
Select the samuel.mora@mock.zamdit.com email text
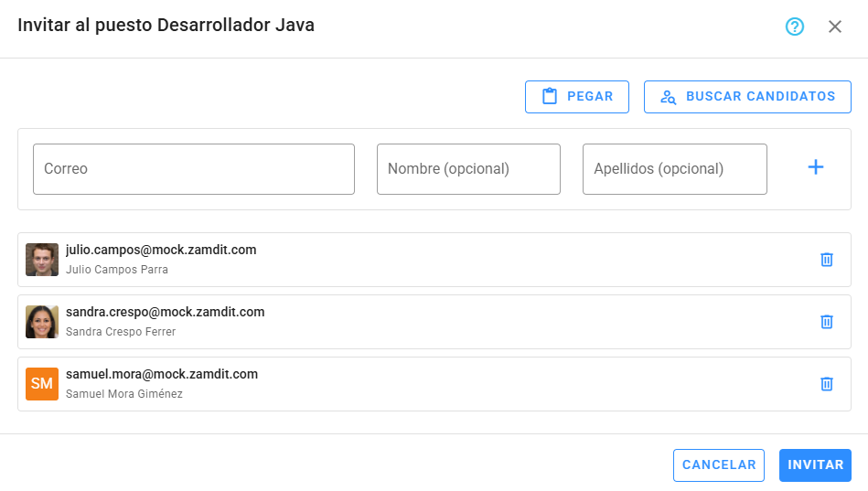[162, 374]
